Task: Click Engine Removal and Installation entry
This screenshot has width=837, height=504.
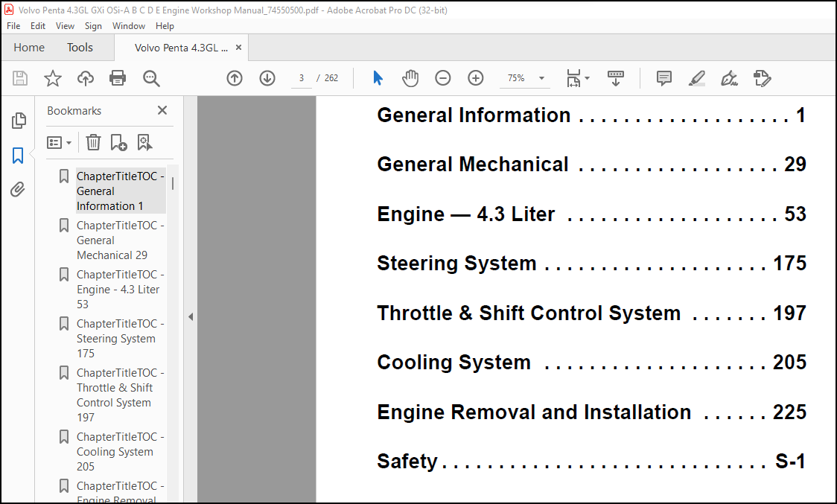Action: tap(591, 412)
